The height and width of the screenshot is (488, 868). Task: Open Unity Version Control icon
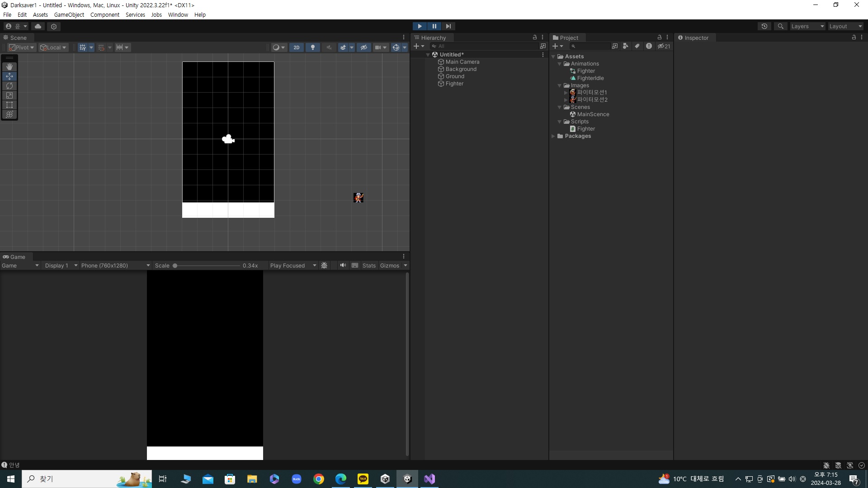pos(54,27)
